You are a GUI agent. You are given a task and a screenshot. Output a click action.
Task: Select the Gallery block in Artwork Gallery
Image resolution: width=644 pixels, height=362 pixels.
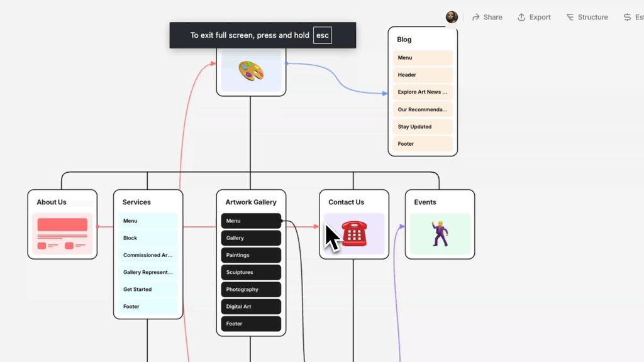click(251, 238)
